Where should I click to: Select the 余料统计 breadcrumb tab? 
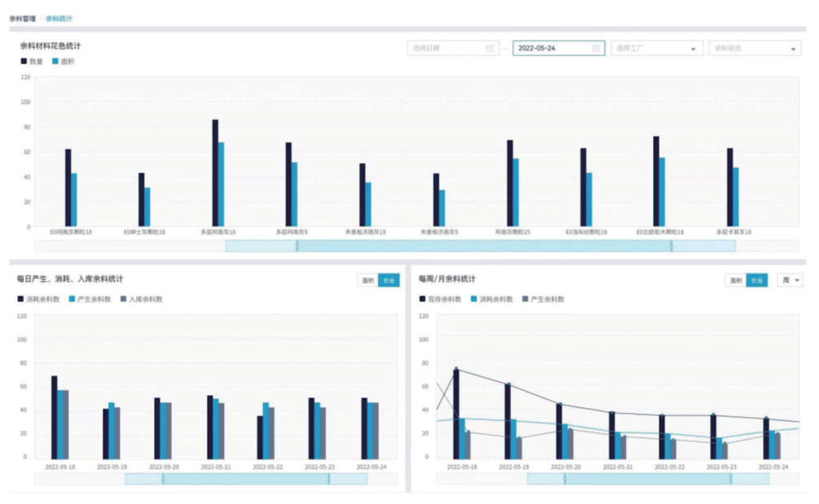click(x=59, y=19)
